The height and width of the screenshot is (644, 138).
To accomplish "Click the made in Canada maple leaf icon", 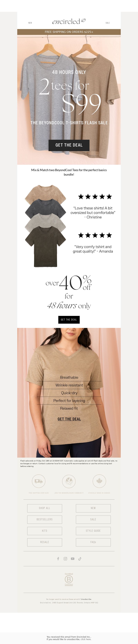I will coord(99,481).
